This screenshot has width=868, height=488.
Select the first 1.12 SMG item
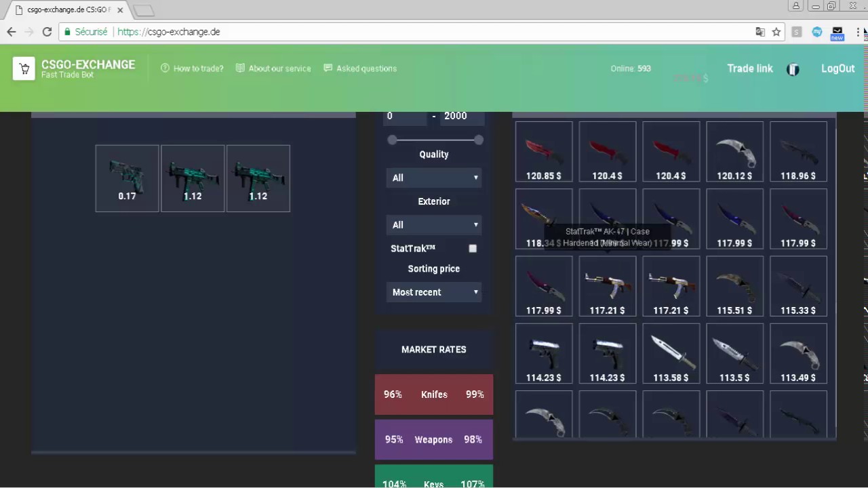(193, 178)
